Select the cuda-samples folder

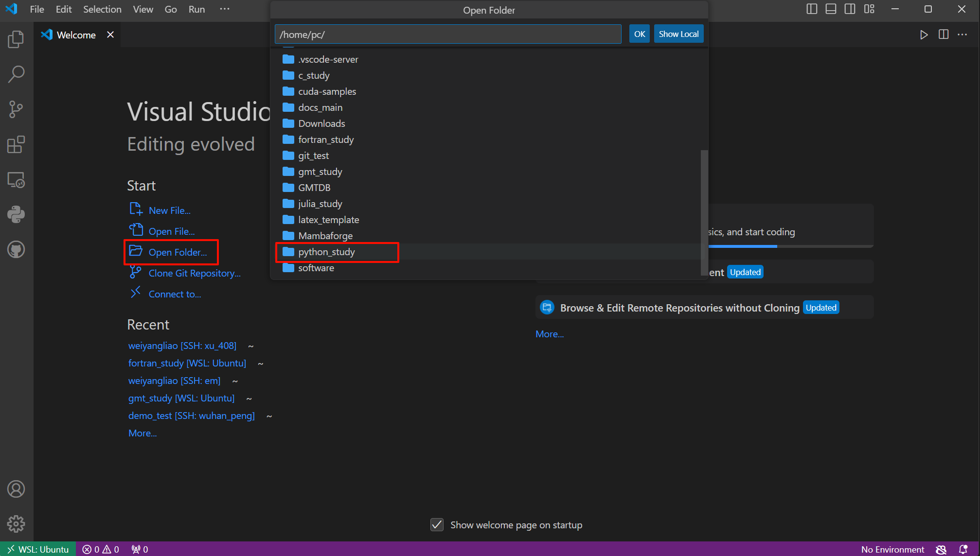[x=488, y=91]
